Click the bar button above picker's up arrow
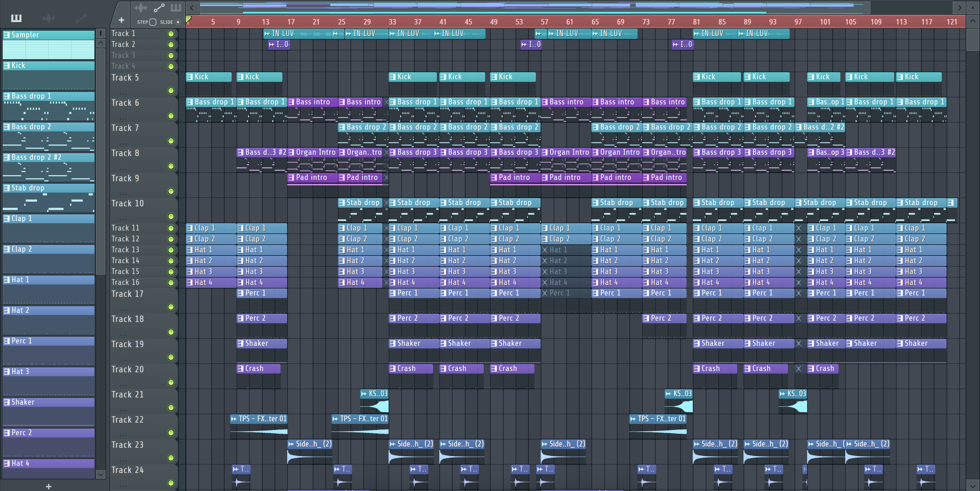This screenshot has width=980, height=491. pyautogui.click(x=100, y=33)
